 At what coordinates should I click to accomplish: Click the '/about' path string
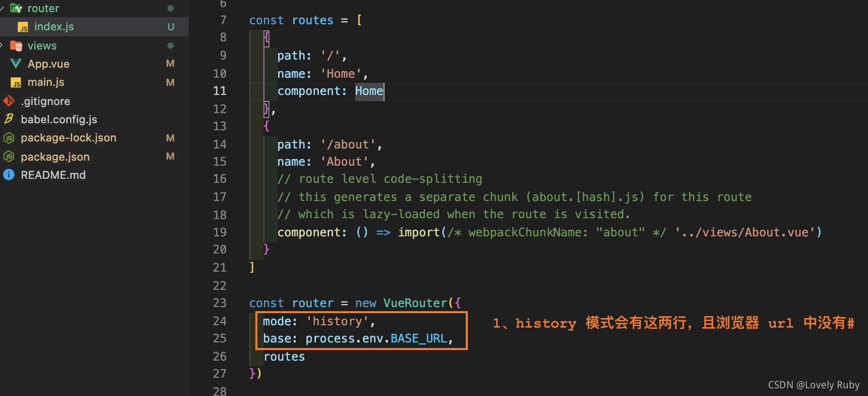[348, 144]
